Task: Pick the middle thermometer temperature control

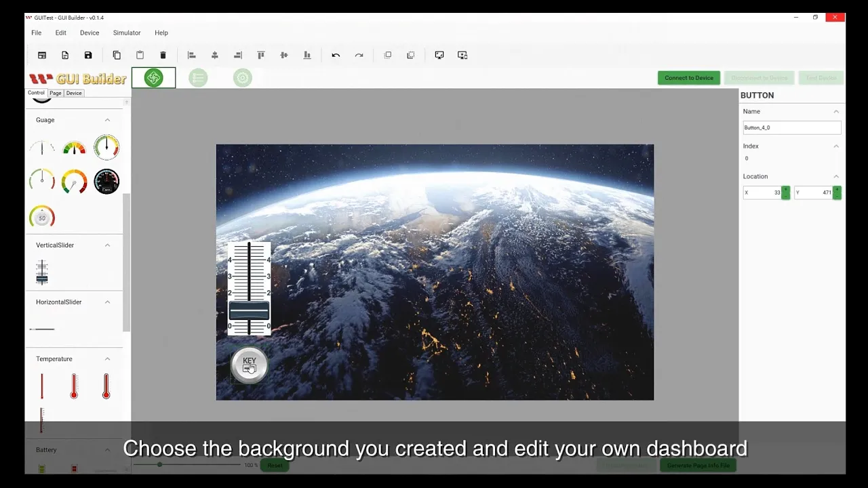Action: tap(74, 386)
